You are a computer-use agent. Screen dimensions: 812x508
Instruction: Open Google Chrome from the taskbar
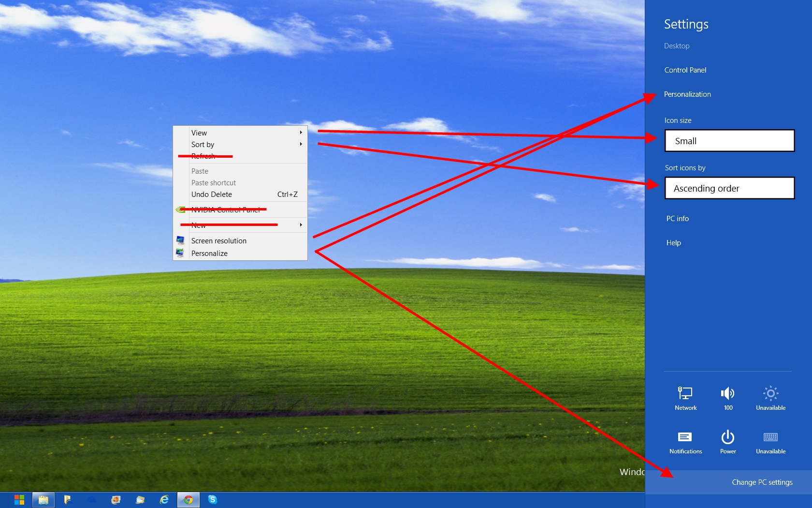click(x=188, y=500)
